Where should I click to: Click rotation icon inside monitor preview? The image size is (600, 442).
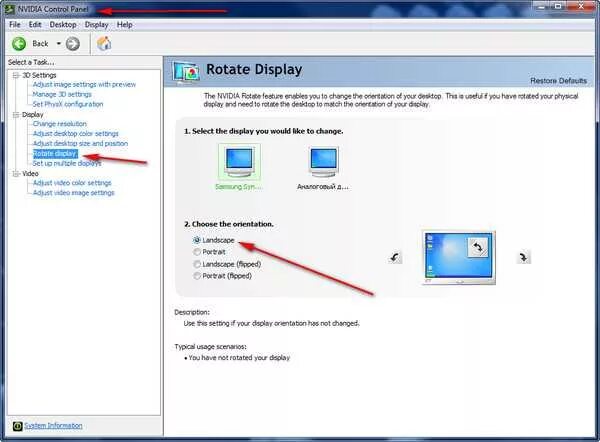pyautogui.click(x=478, y=247)
